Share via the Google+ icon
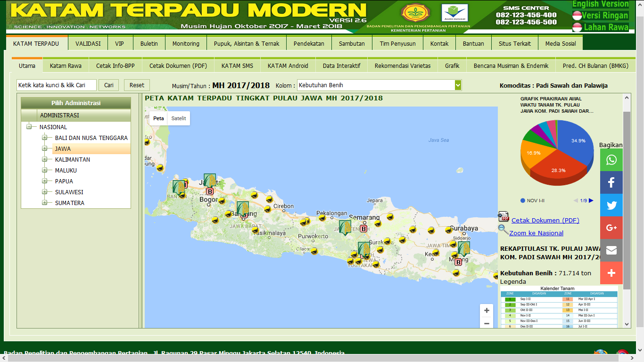 tap(611, 228)
